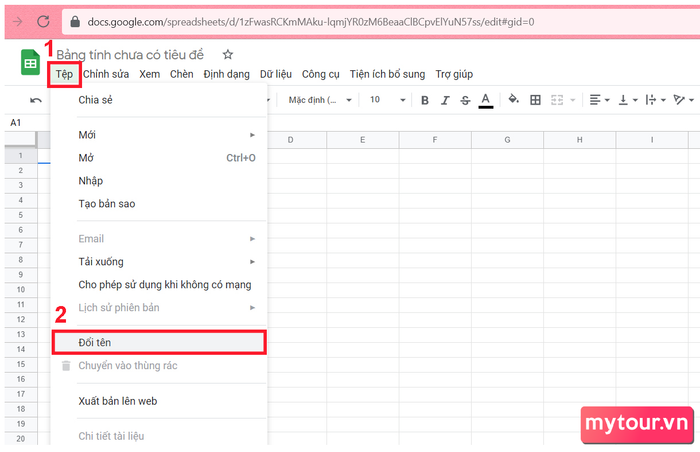Open the borders tool
The height and width of the screenshot is (452, 700).
pyautogui.click(x=535, y=100)
